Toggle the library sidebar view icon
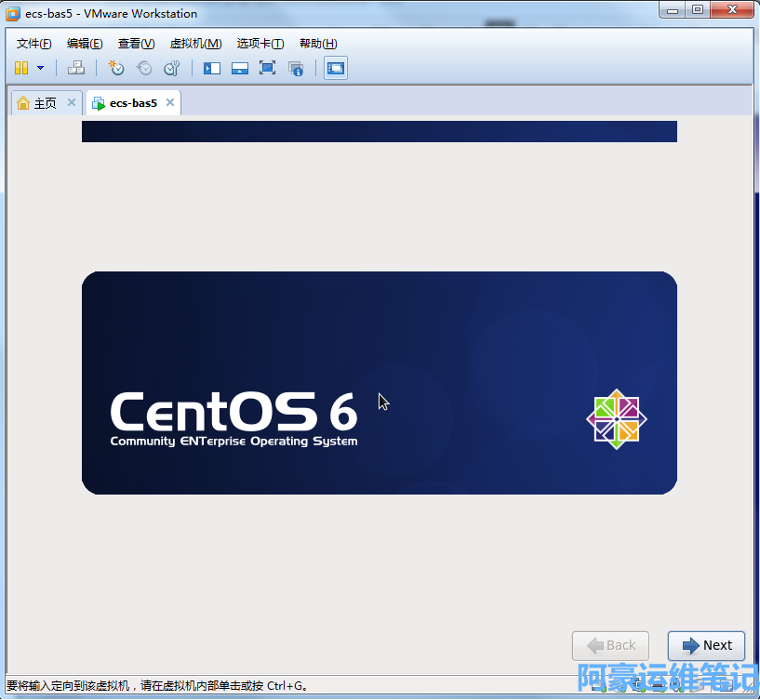The image size is (760, 700). (212, 68)
